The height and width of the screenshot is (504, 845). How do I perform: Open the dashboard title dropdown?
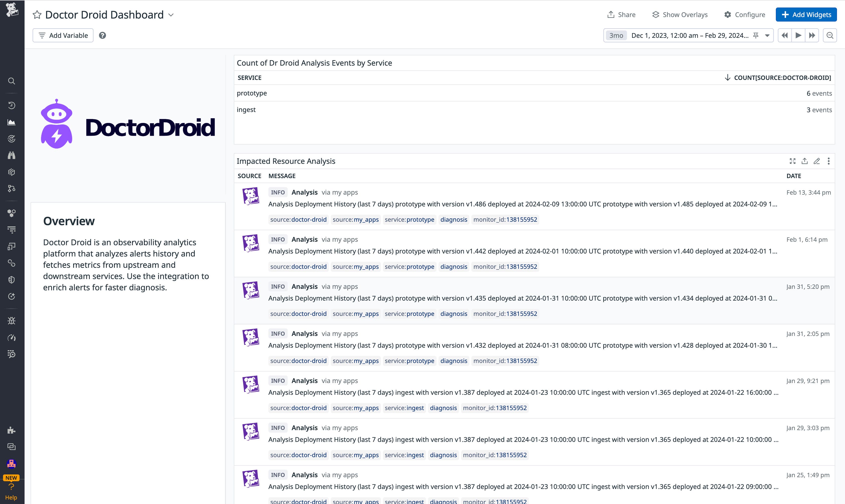click(x=171, y=15)
